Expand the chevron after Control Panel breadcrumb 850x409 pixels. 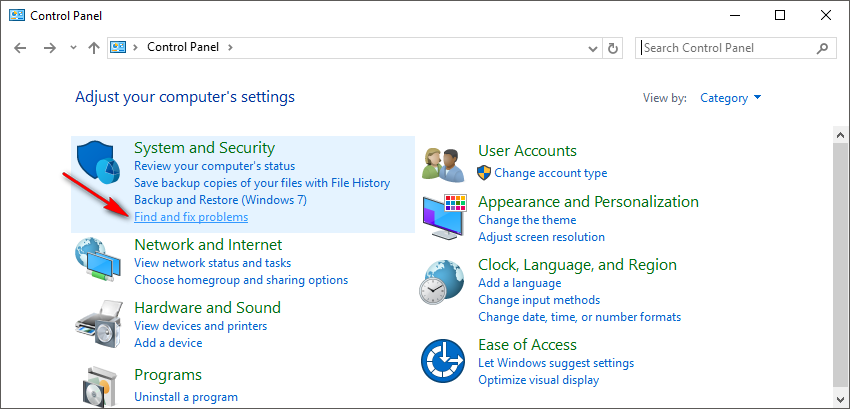tap(230, 47)
